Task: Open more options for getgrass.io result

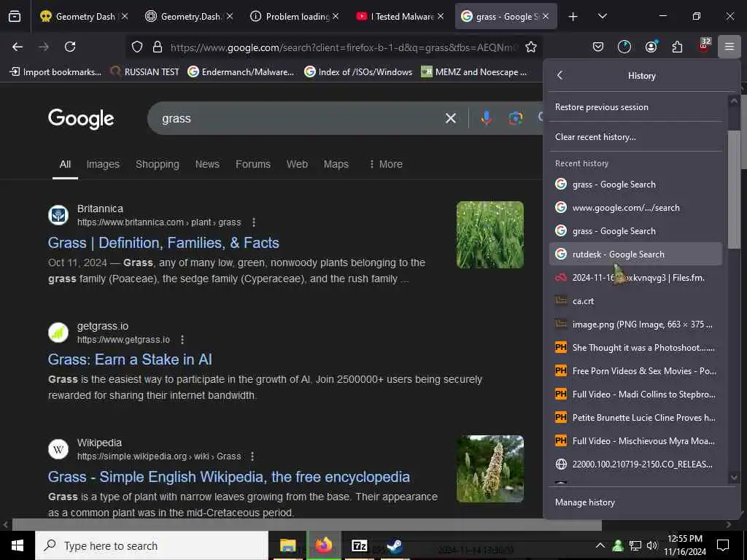Action: pyautogui.click(x=182, y=340)
